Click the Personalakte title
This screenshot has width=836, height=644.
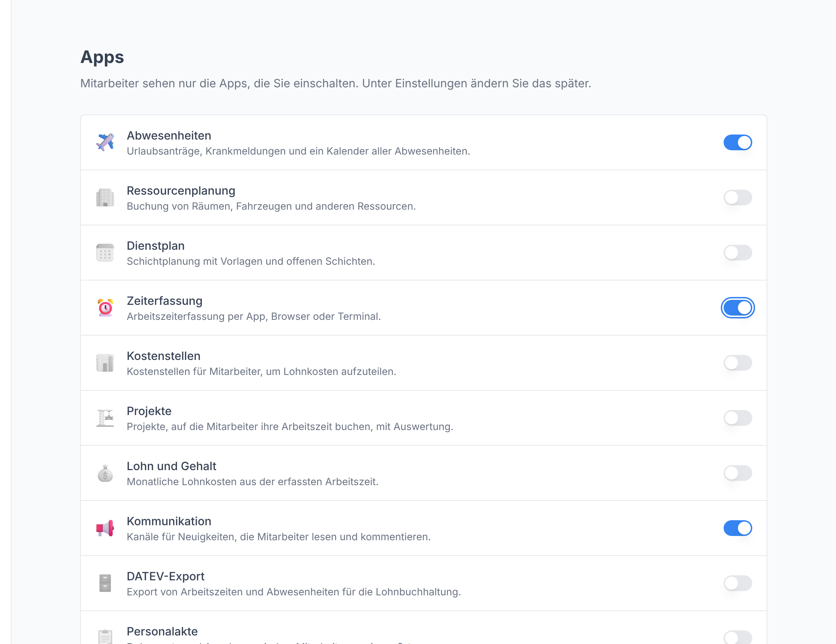coord(162,631)
